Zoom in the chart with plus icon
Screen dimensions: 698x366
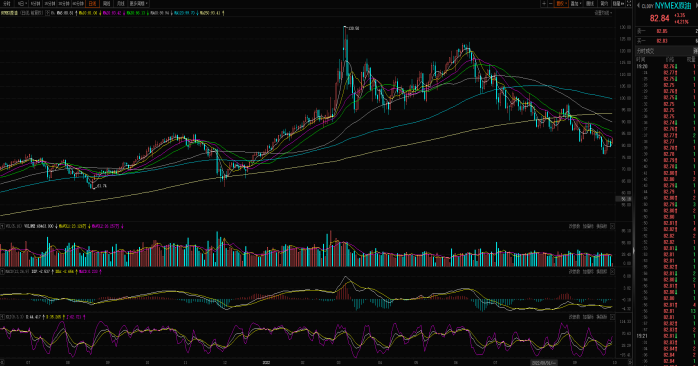(x=544, y=4)
